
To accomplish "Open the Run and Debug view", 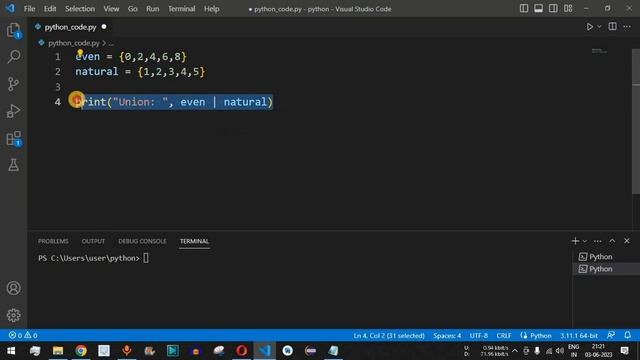I will pyautogui.click(x=13, y=111).
